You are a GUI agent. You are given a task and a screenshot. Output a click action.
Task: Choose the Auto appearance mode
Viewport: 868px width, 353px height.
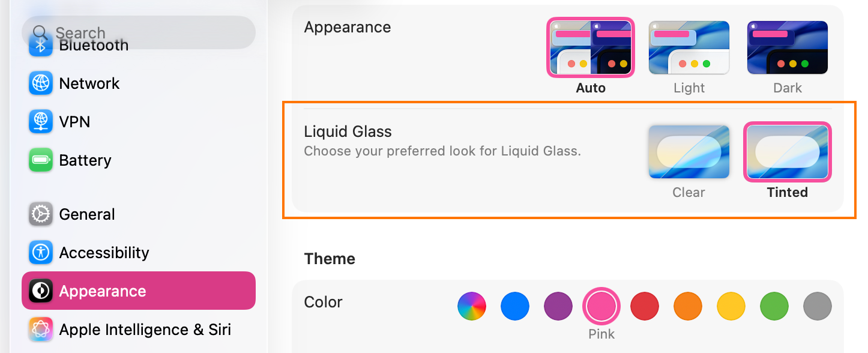pyautogui.click(x=591, y=48)
